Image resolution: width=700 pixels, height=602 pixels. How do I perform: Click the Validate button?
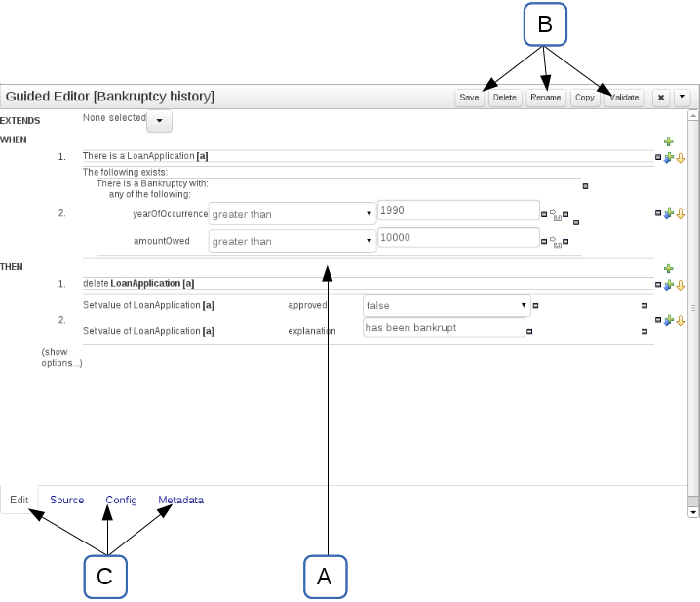(x=623, y=98)
